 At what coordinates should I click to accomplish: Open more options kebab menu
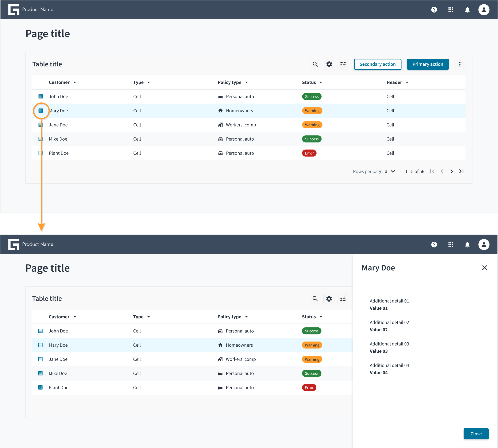(460, 64)
